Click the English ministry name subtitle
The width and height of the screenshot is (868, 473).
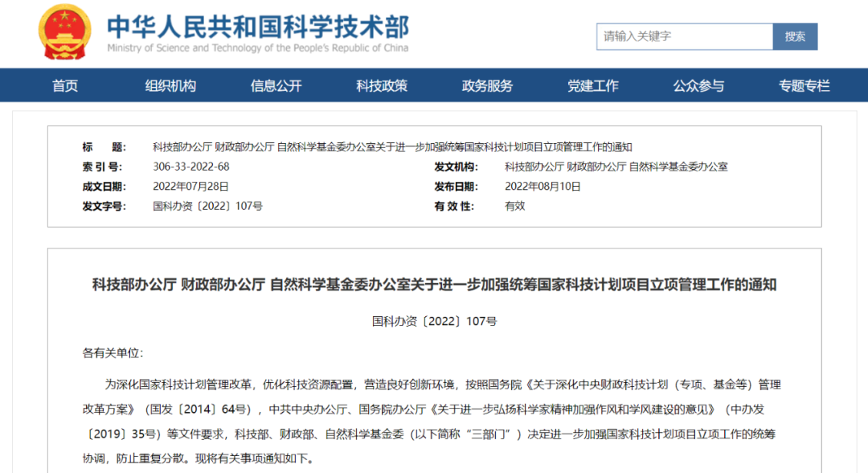(257, 48)
